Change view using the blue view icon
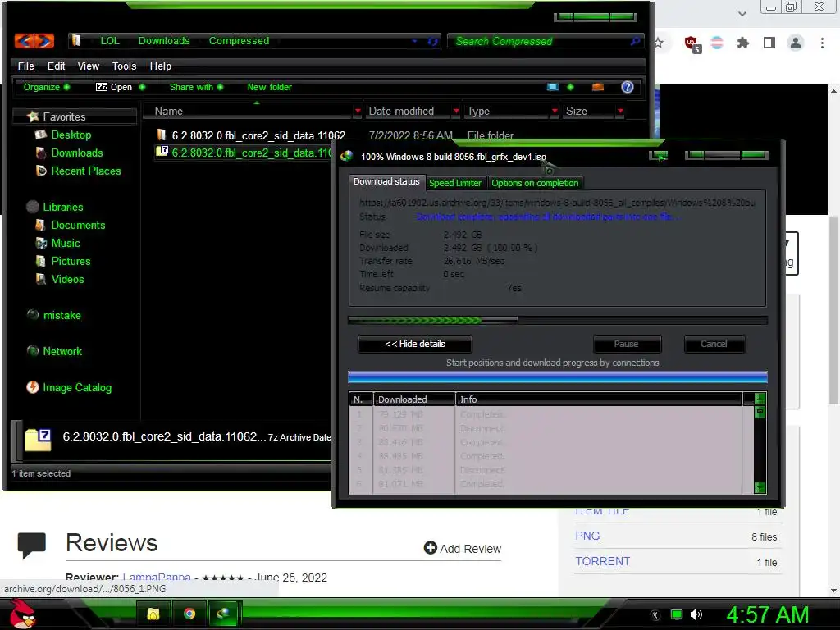This screenshot has width=840, height=630. coord(553,87)
